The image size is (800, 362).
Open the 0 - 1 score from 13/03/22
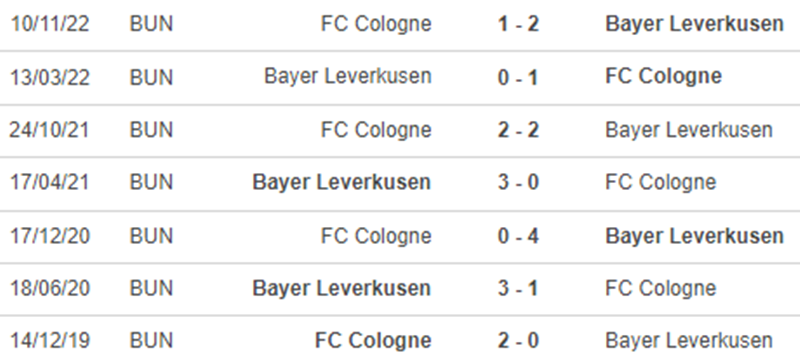point(518,77)
